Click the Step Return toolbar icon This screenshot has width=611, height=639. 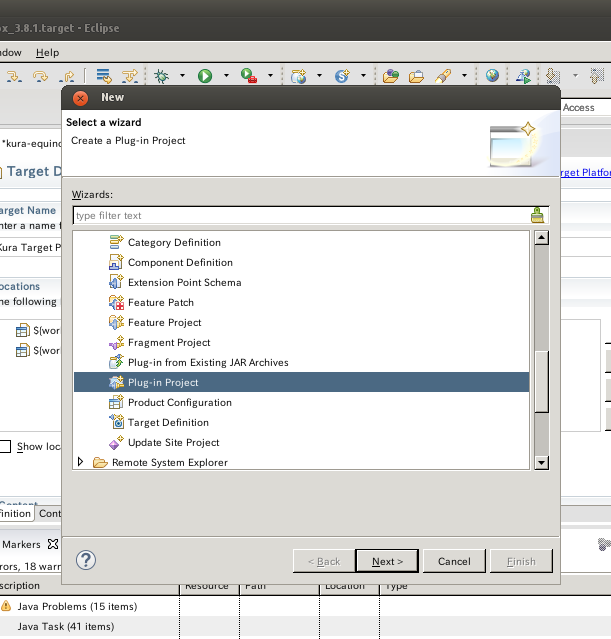[x=66, y=76]
